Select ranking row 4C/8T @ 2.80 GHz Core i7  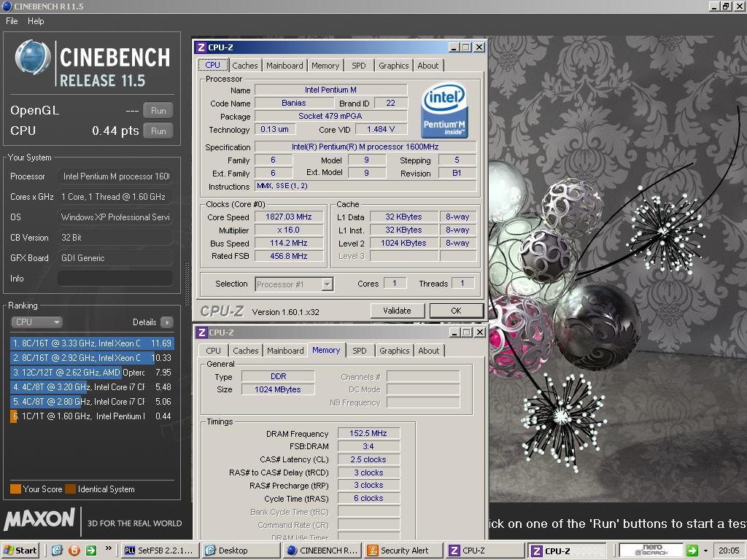[x=91, y=402]
